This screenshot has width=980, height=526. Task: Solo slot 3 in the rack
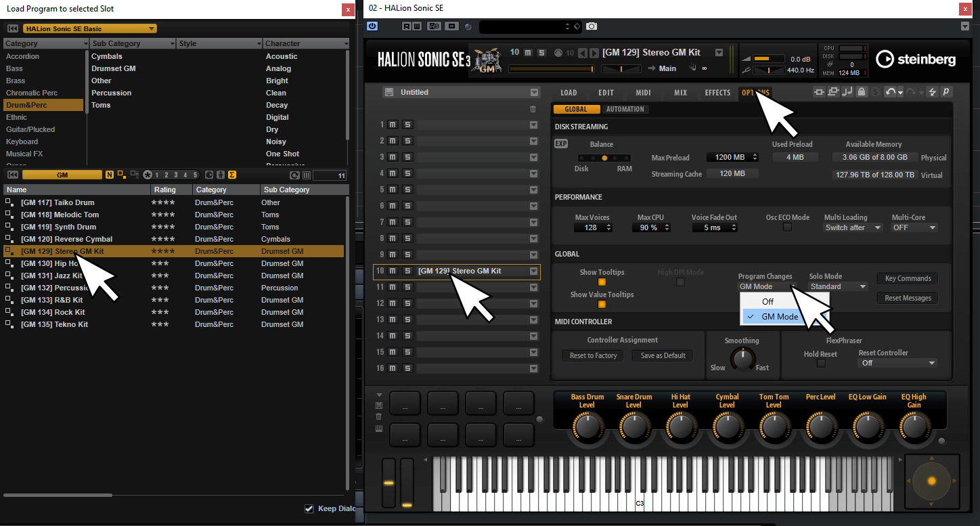pos(407,157)
